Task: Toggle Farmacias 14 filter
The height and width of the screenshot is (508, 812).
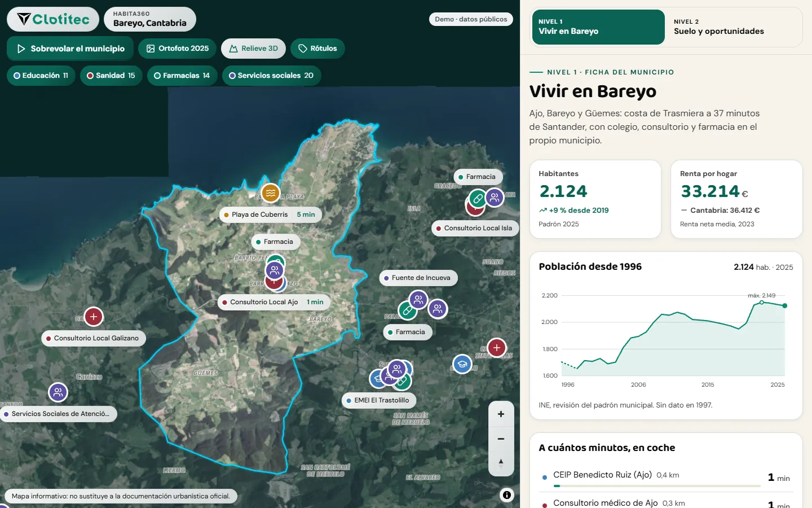Action: [182, 76]
